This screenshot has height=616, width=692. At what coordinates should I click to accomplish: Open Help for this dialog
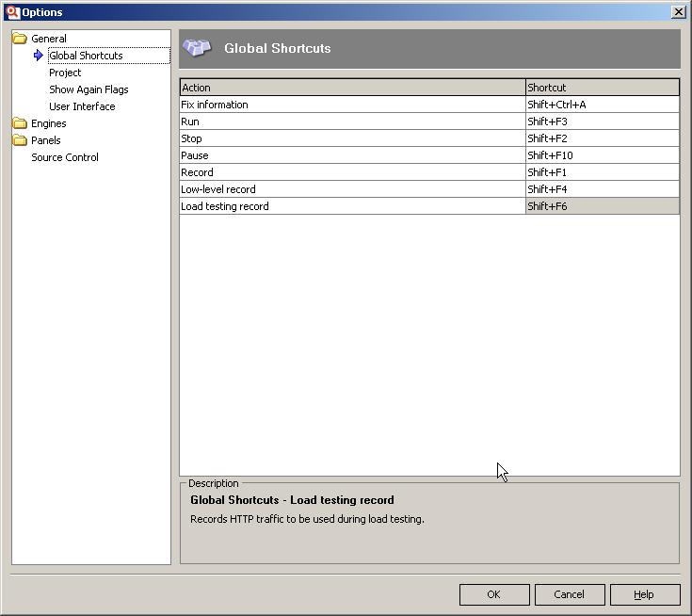click(x=645, y=594)
